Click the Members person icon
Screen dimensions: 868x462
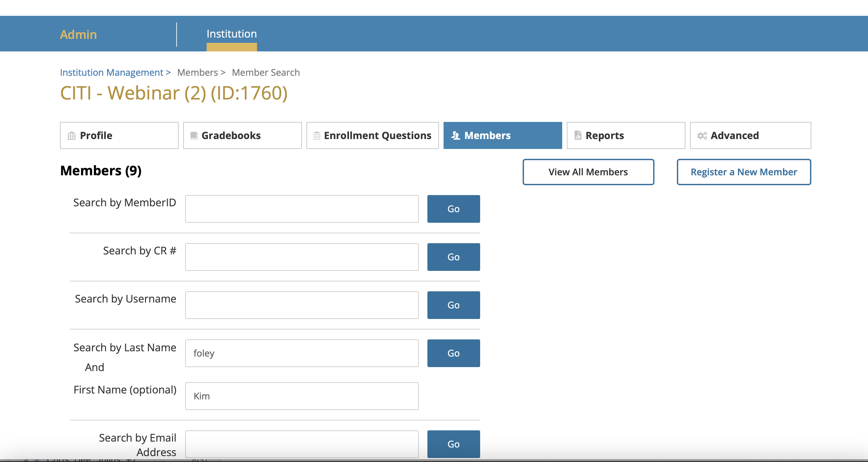click(455, 135)
